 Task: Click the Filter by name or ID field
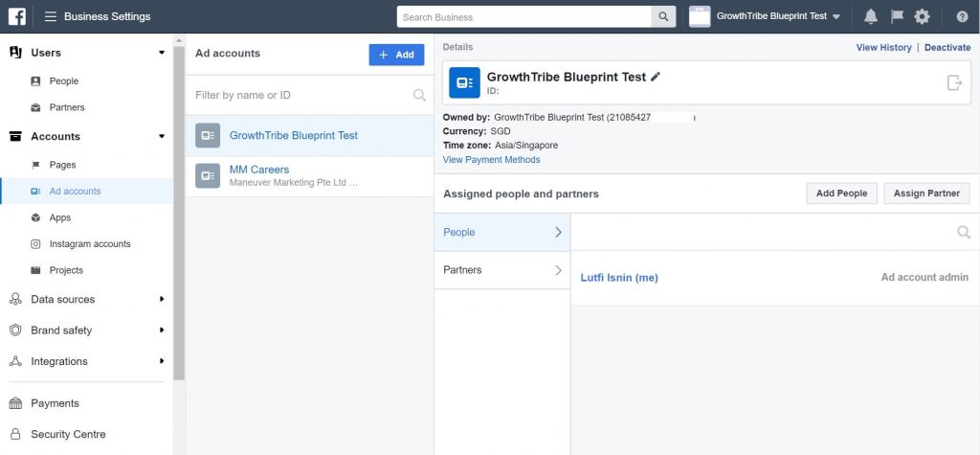point(310,95)
